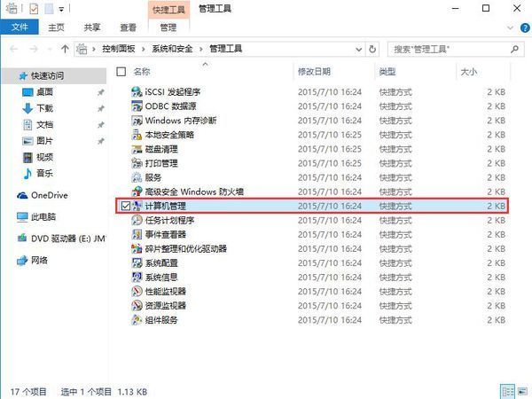Open the address bar history dropdown

[358, 50]
